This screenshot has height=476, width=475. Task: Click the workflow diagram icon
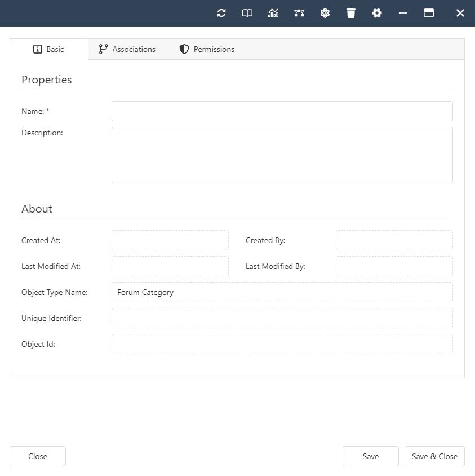point(299,13)
